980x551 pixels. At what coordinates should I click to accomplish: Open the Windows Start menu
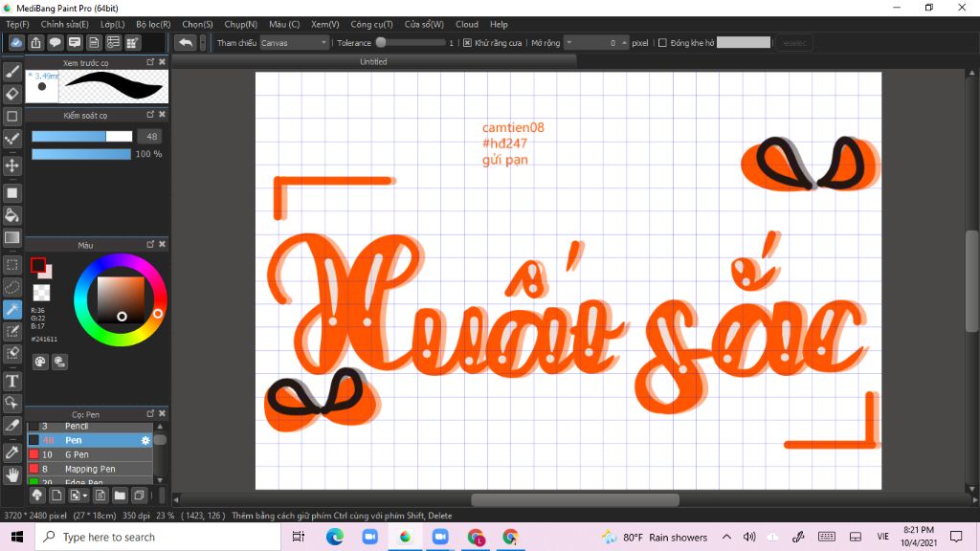17,538
